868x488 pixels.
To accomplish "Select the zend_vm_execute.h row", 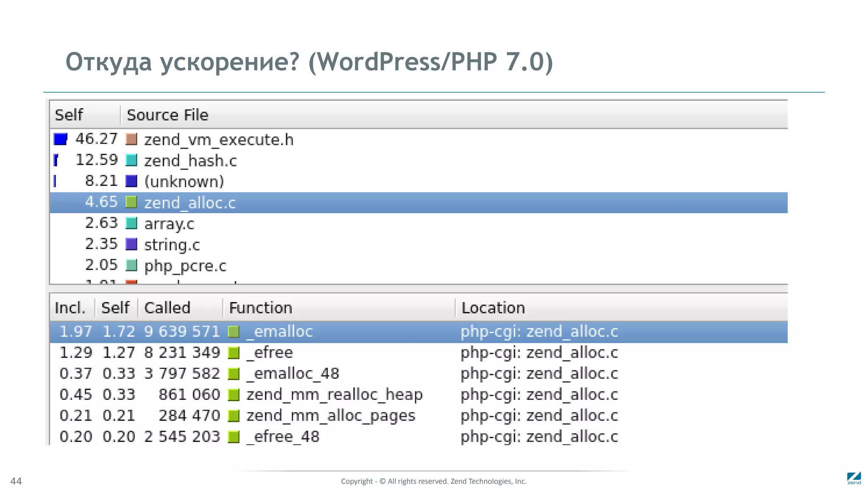I will pyautogui.click(x=419, y=139).
